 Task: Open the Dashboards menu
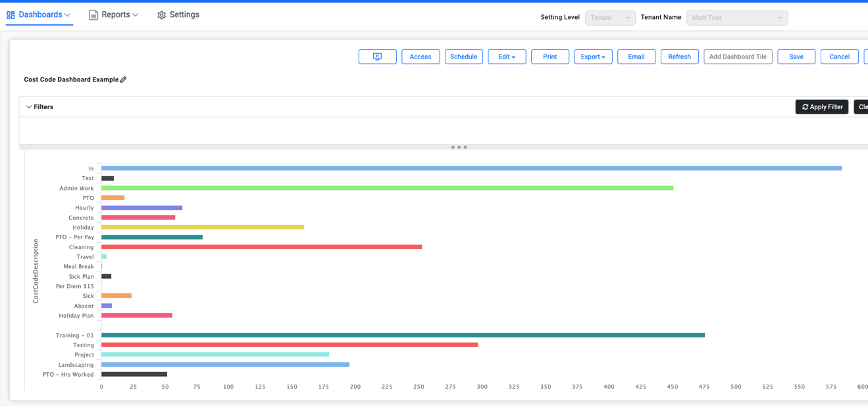(x=39, y=14)
